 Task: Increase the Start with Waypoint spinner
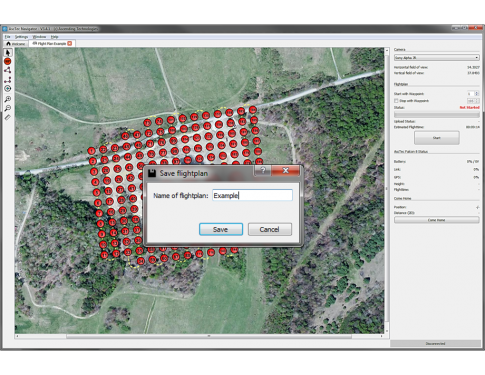pos(477,93)
